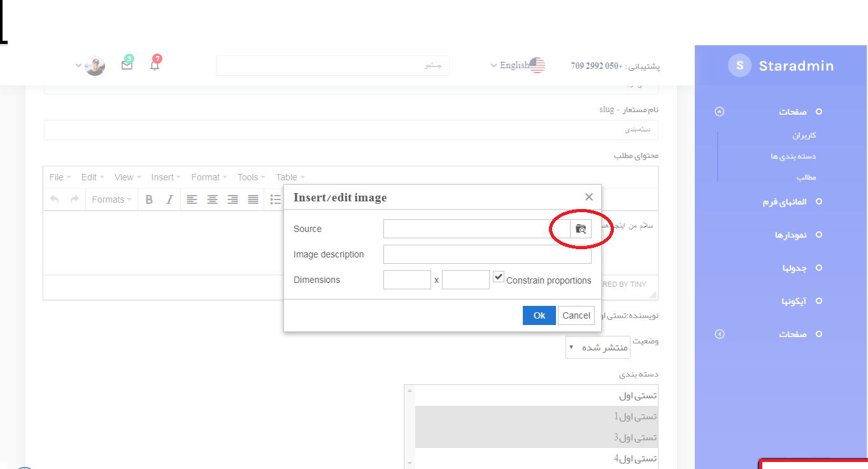Open the notifications bell icon

(x=155, y=64)
